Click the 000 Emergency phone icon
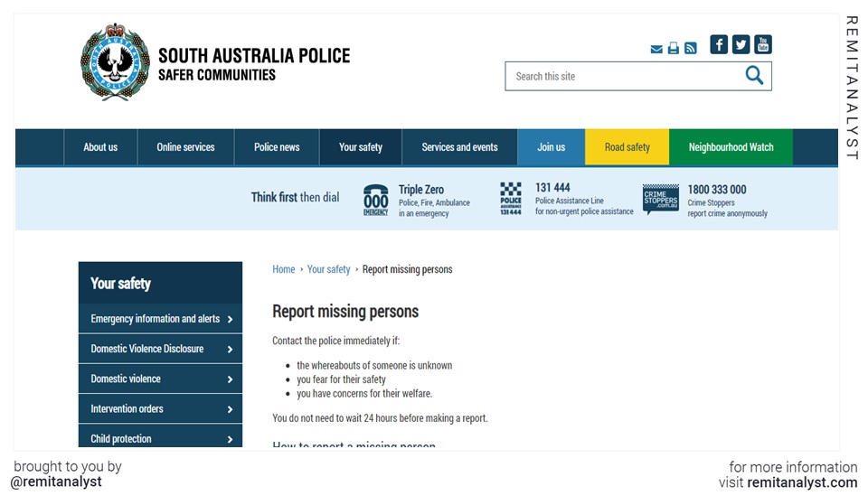 coord(375,201)
